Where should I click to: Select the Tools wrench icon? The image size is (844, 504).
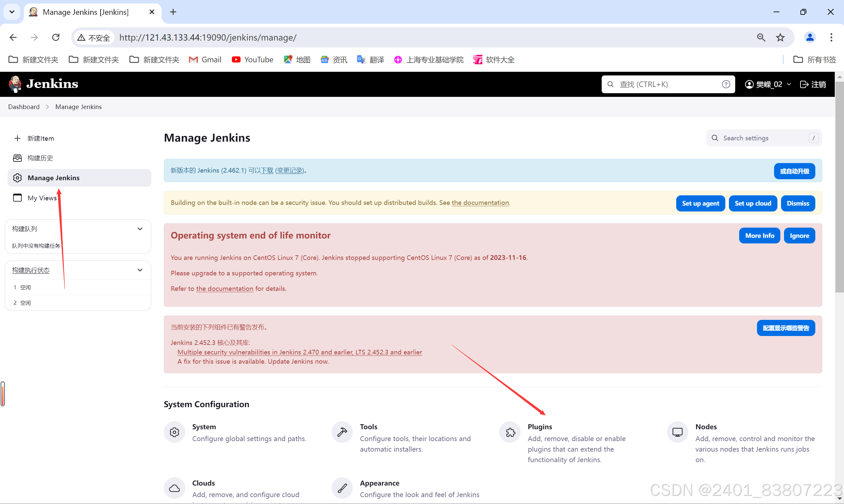tap(342, 432)
